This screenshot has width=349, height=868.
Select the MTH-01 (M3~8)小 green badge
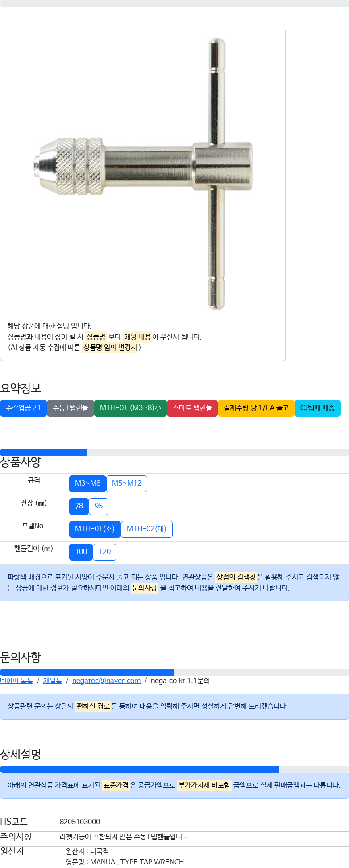point(130,408)
